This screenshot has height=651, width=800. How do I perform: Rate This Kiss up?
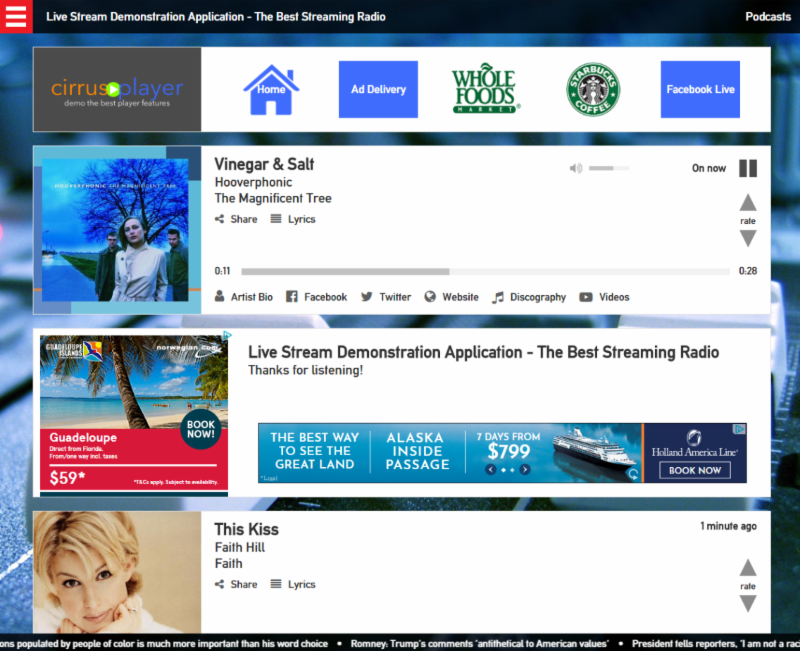(748, 568)
